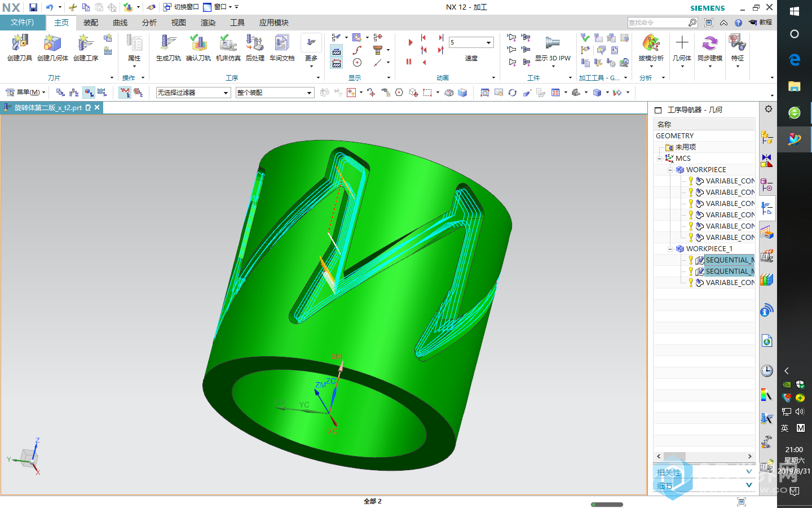Collapse the WORKPIECE tree node
The image size is (812, 508).
pyautogui.click(x=670, y=170)
